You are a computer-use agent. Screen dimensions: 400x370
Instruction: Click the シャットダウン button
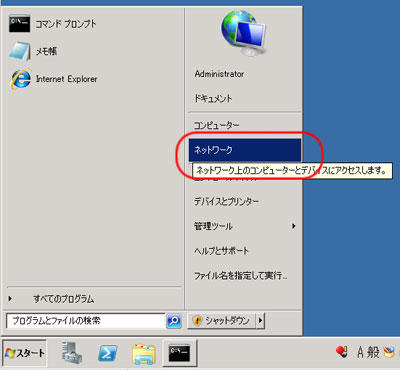[x=221, y=321]
